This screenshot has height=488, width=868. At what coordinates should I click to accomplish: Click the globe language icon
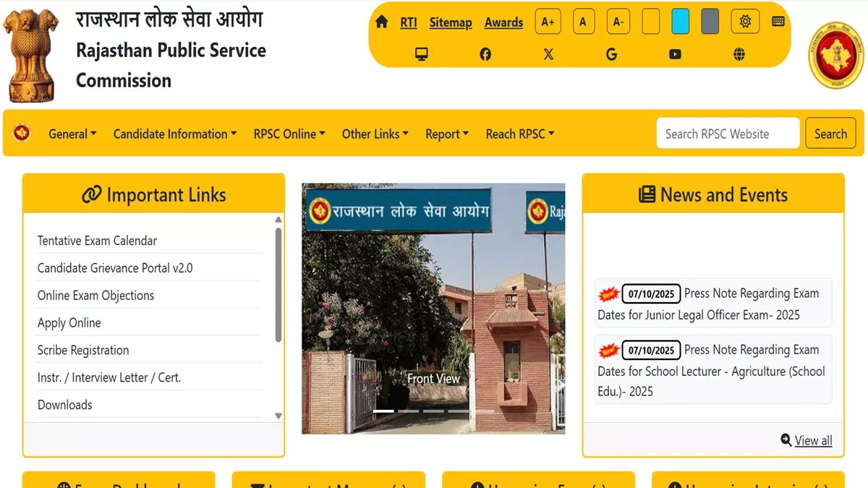(x=739, y=54)
